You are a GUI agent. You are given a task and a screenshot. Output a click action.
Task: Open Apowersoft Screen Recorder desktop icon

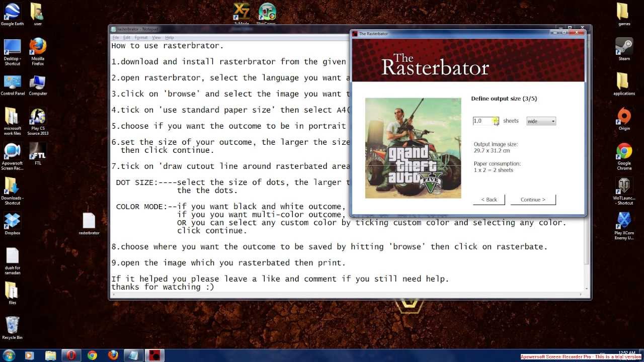tap(12, 156)
